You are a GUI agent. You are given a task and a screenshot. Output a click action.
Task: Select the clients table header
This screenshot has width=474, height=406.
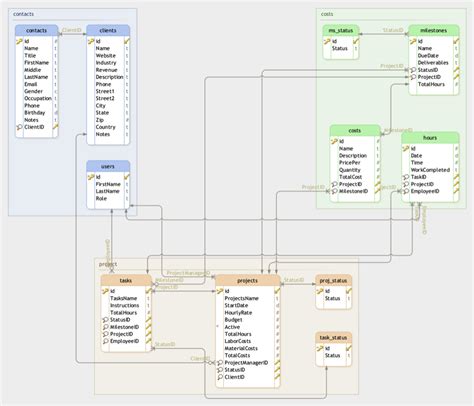(x=108, y=30)
